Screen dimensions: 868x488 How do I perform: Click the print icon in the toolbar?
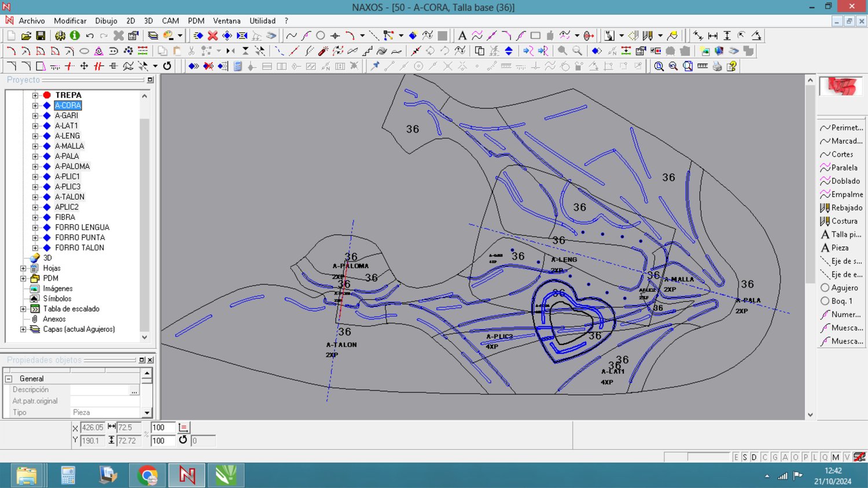pyautogui.click(x=718, y=66)
